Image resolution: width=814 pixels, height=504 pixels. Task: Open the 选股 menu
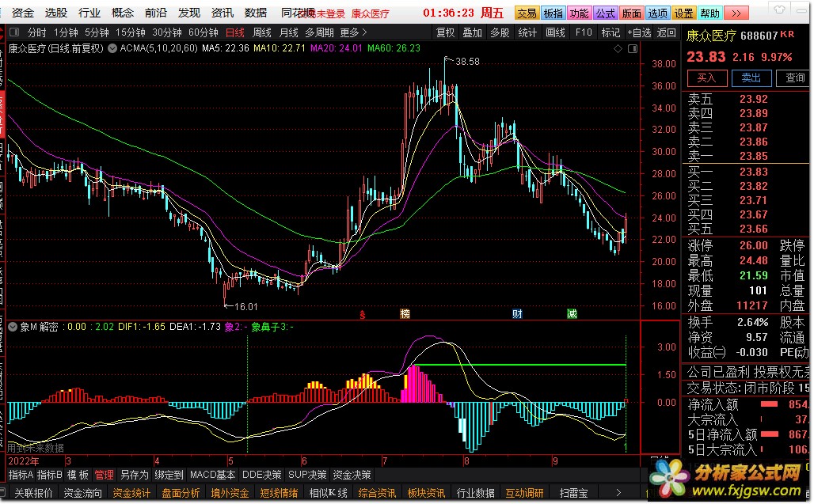(x=55, y=13)
